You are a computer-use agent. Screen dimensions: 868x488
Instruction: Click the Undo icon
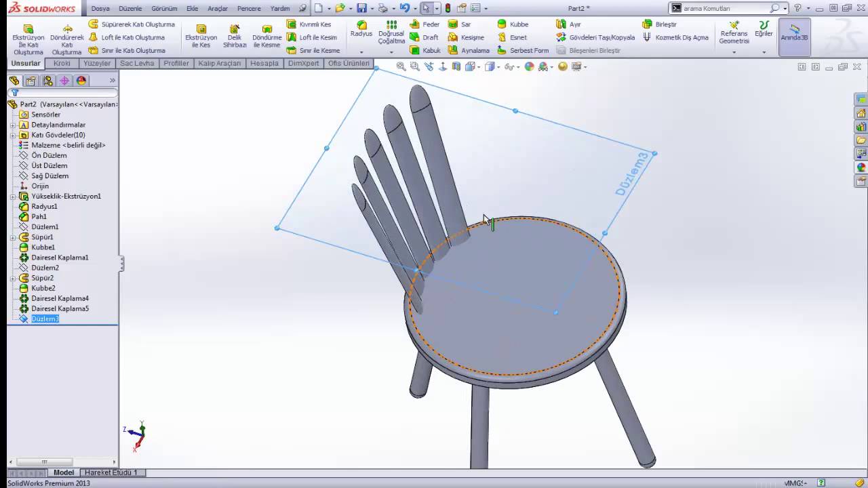tap(404, 8)
